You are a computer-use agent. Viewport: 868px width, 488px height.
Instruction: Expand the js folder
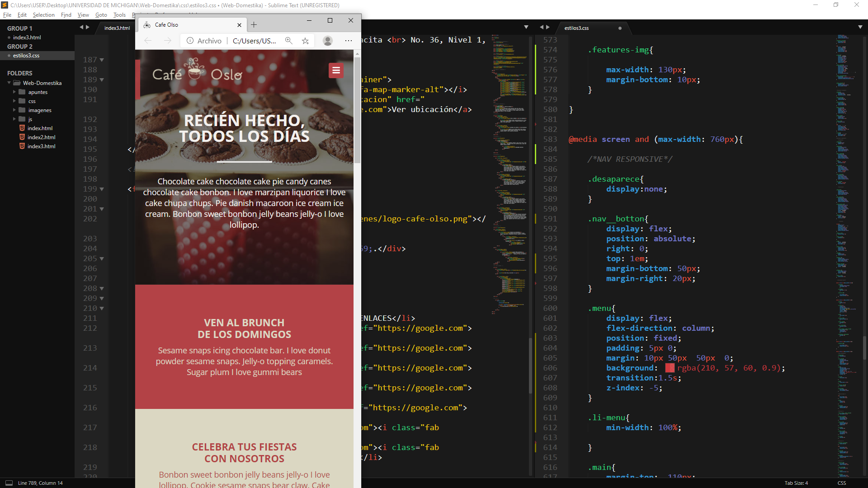14,119
